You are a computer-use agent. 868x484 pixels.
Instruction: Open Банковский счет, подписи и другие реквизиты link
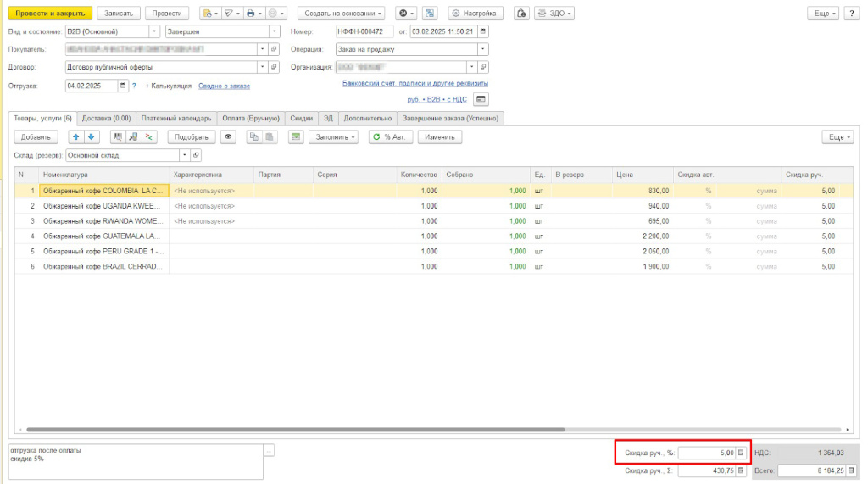point(415,83)
